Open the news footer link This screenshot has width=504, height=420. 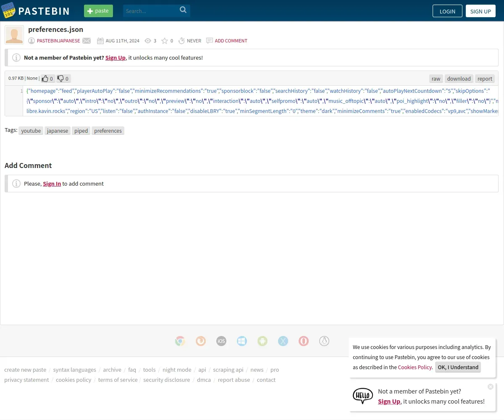point(257,370)
